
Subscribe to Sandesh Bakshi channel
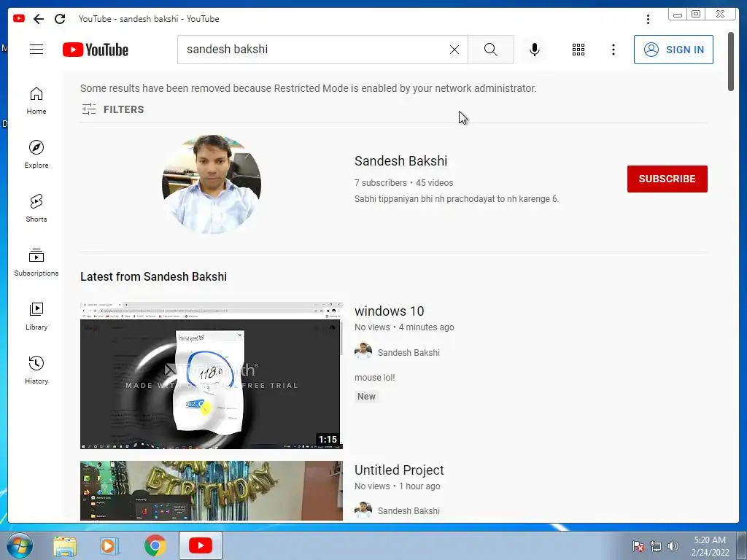tap(667, 179)
